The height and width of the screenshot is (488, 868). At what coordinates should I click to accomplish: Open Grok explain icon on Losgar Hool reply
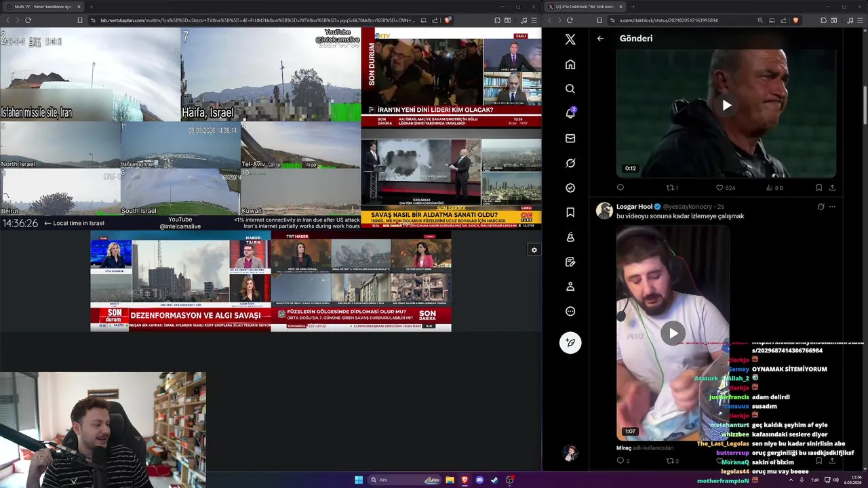(821, 207)
